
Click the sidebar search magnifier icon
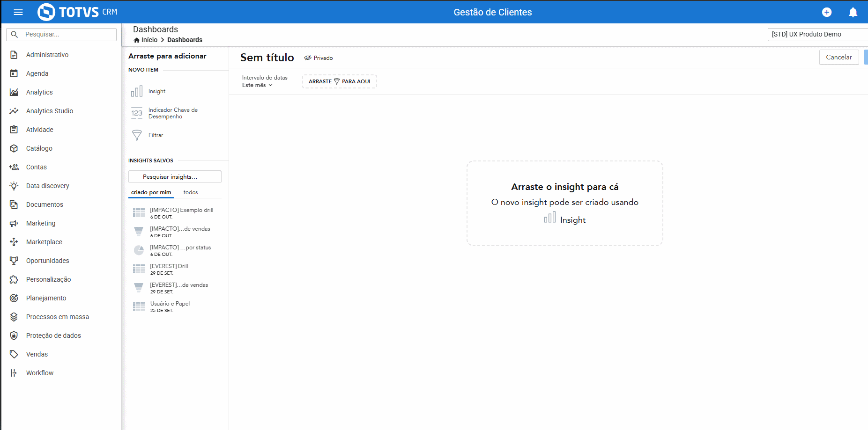tap(15, 35)
